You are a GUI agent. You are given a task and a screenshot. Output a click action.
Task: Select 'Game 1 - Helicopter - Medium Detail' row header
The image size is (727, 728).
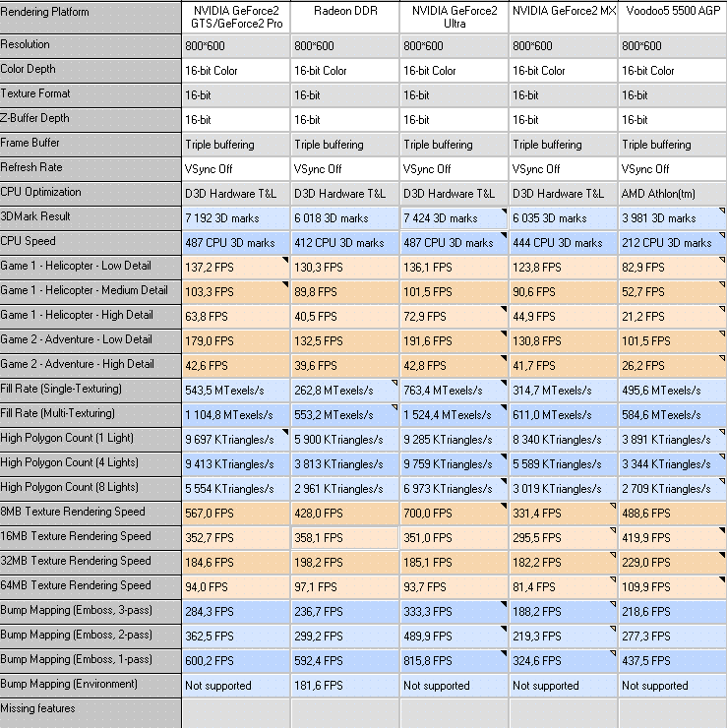click(91, 292)
